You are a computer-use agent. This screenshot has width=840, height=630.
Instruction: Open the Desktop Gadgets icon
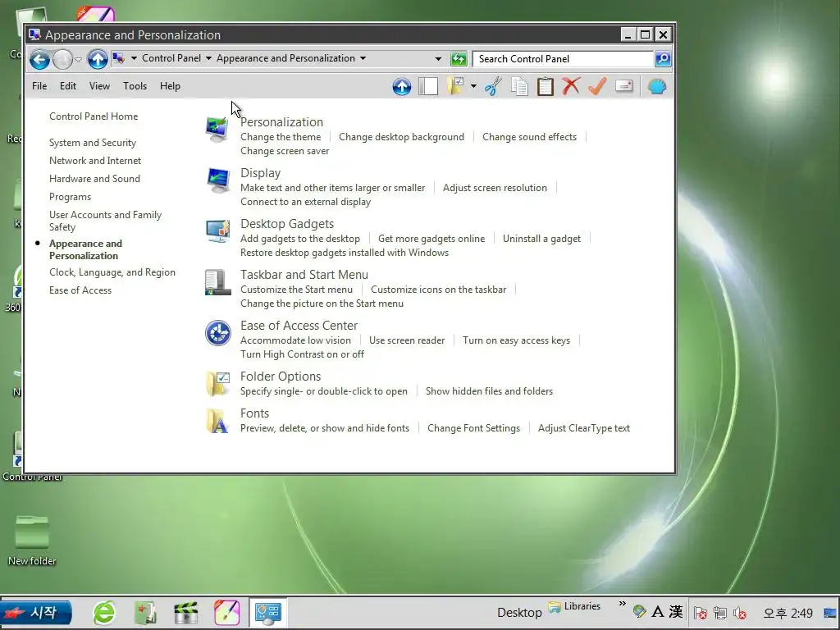pos(218,231)
